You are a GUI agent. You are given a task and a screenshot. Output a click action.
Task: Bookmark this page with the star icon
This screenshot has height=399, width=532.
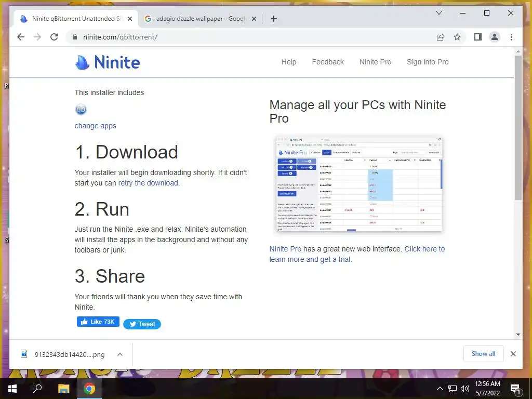[457, 37]
